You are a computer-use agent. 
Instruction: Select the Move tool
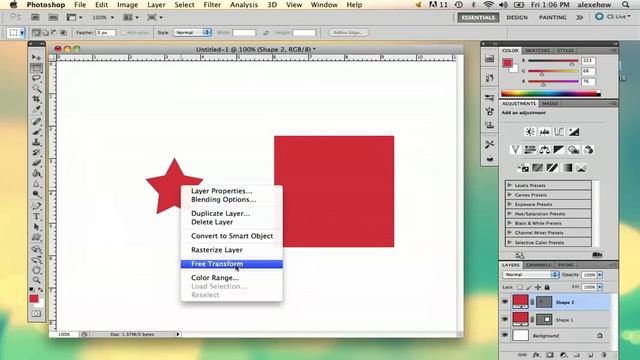tap(36, 57)
